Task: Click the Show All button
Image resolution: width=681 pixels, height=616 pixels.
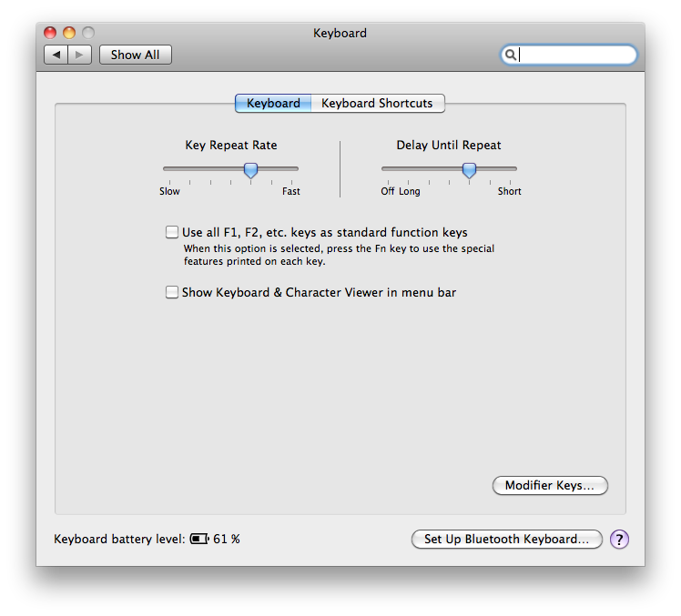Action: tap(136, 55)
